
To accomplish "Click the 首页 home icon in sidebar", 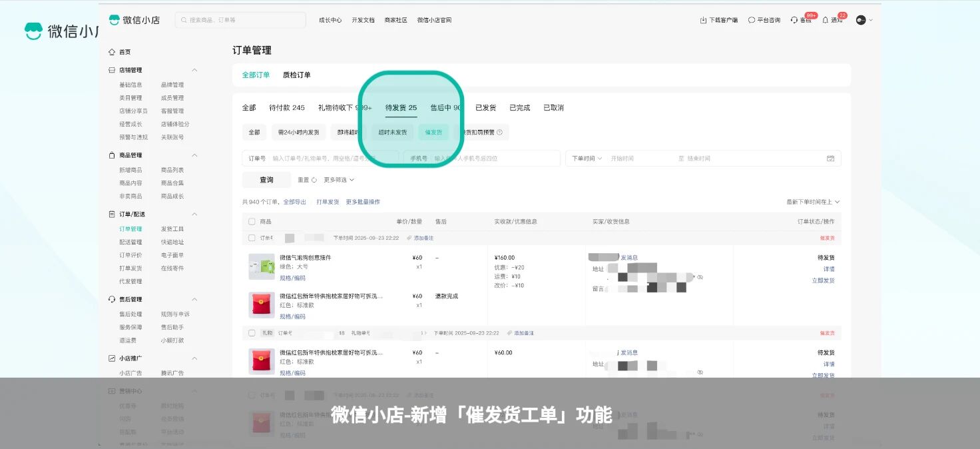I will 112,52.
